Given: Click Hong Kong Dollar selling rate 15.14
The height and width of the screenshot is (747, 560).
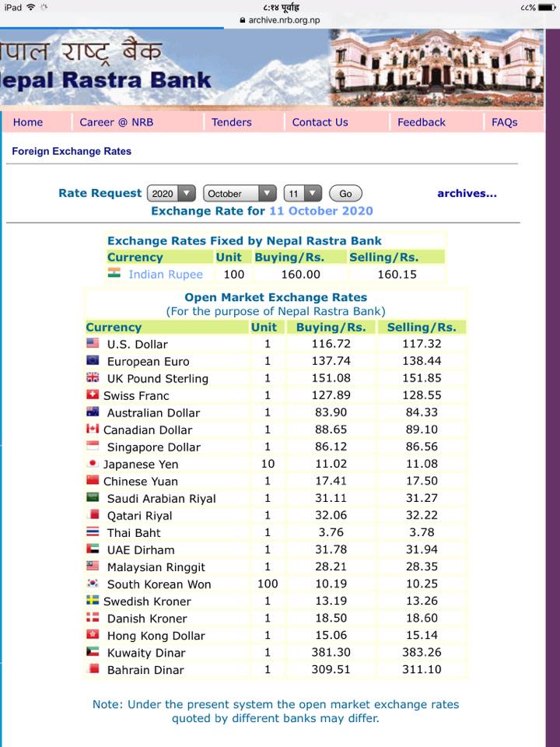Looking at the screenshot, I should [422, 636].
